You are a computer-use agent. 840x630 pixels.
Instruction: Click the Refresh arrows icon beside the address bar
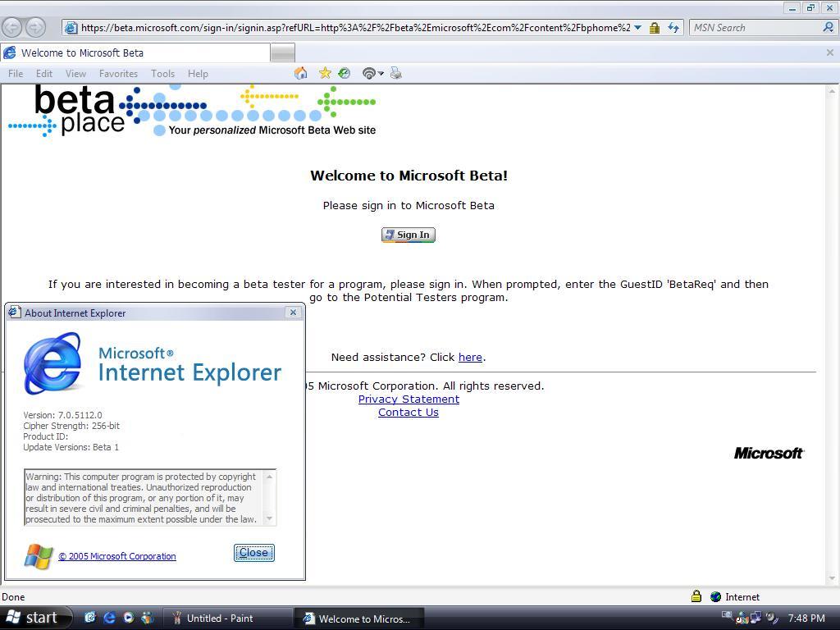pyautogui.click(x=673, y=28)
